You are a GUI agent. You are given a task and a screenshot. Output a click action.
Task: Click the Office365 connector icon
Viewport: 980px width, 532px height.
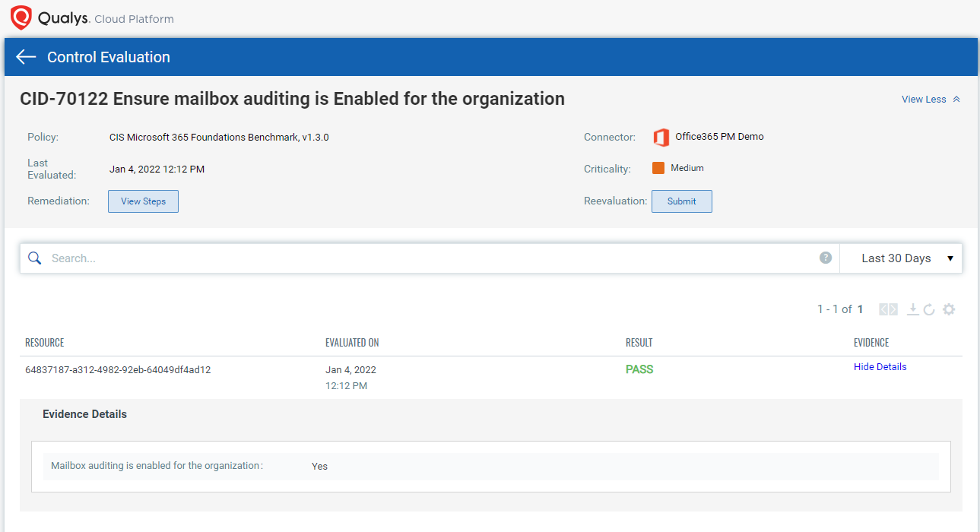point(661,138)
